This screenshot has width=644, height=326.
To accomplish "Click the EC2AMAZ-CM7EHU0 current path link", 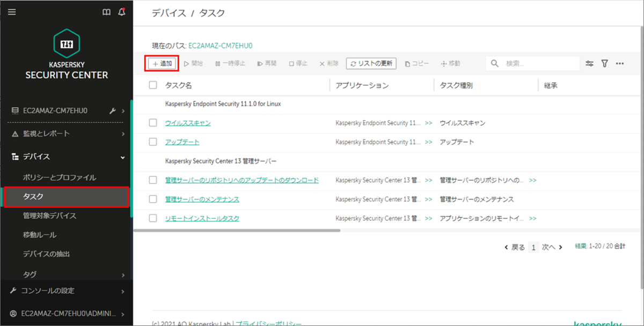I will pyautogui.click(x=221, y=46).
